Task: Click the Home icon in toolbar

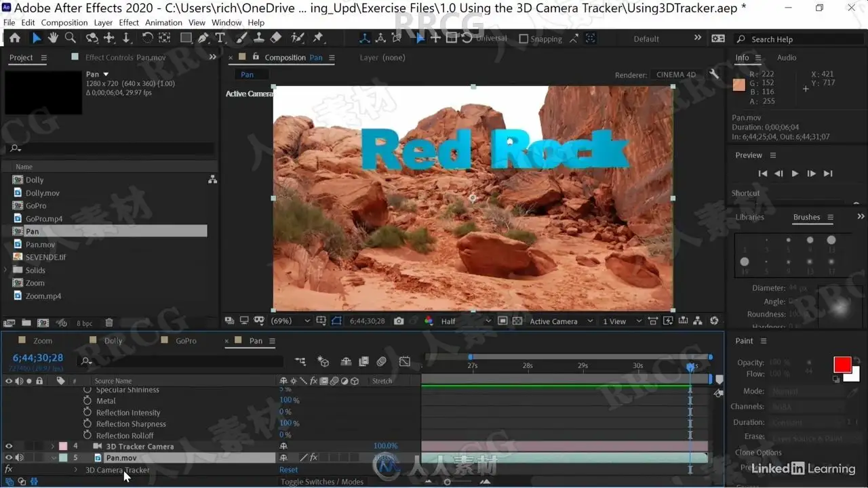Action: [x=15, y=39]
